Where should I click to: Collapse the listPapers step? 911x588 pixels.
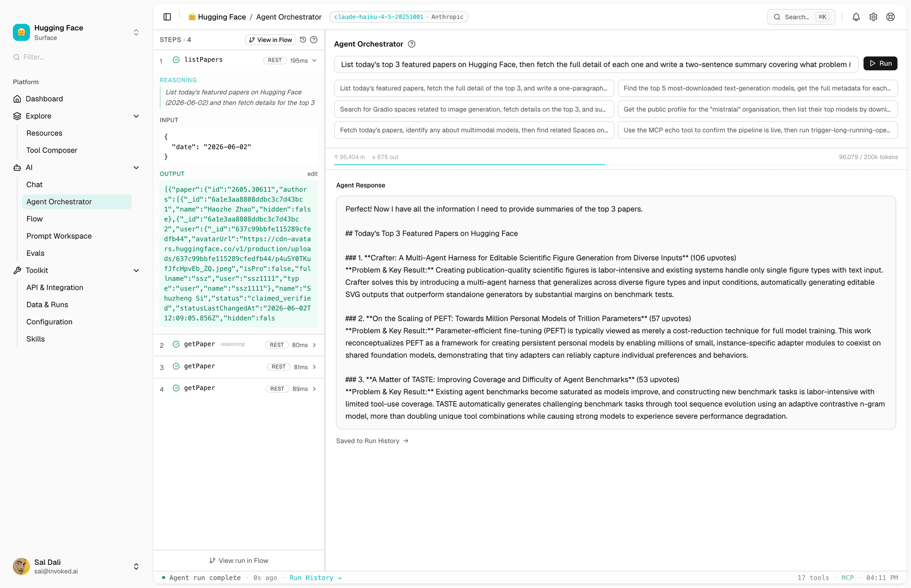click(x=314, y=60)
